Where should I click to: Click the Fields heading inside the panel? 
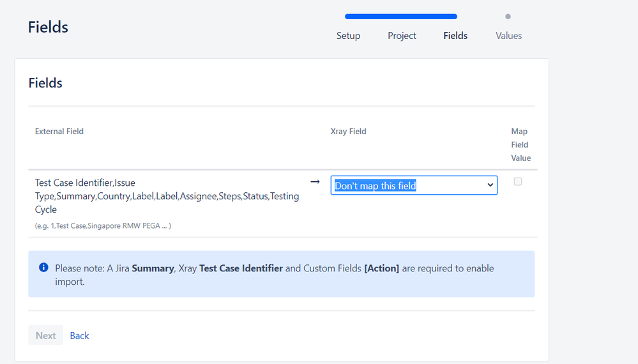click(x=45, y=83)
